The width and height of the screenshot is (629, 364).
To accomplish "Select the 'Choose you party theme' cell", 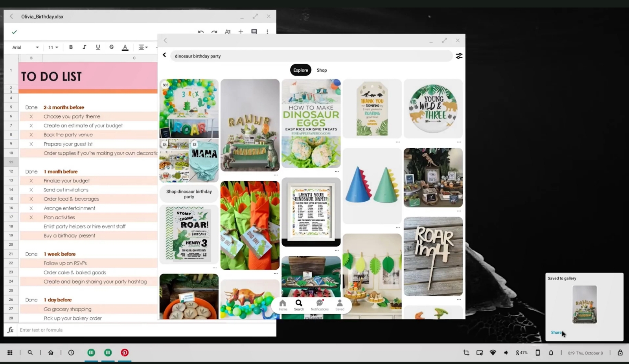I will 72,116.
